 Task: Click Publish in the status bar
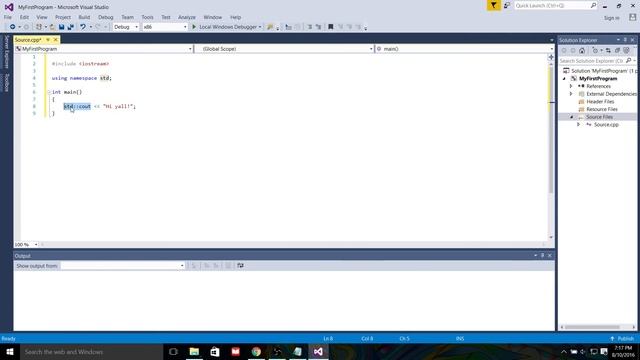click(x=622, y=339)
